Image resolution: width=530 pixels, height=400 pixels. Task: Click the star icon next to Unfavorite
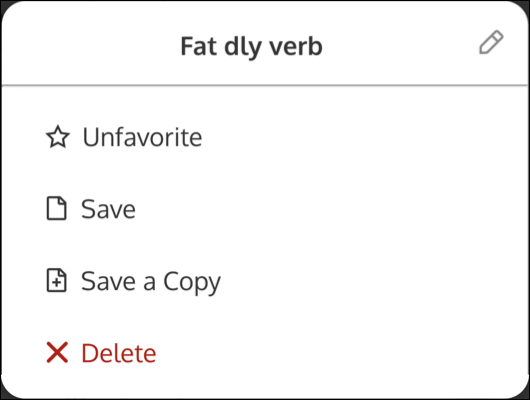click(58, 137)
